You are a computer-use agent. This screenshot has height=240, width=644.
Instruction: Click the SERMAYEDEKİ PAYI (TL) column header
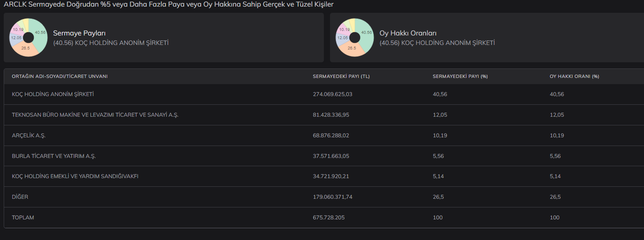point(341,77)
